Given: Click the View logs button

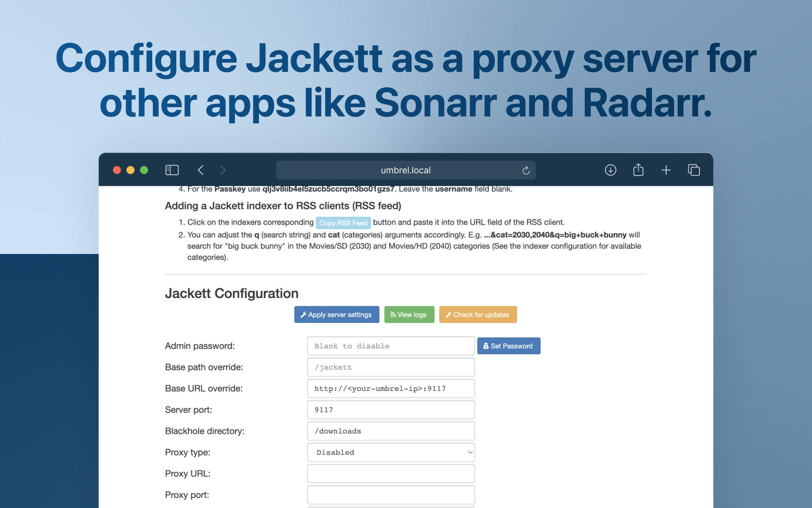Looking at the screenshot, I should [x=409, y=315].
